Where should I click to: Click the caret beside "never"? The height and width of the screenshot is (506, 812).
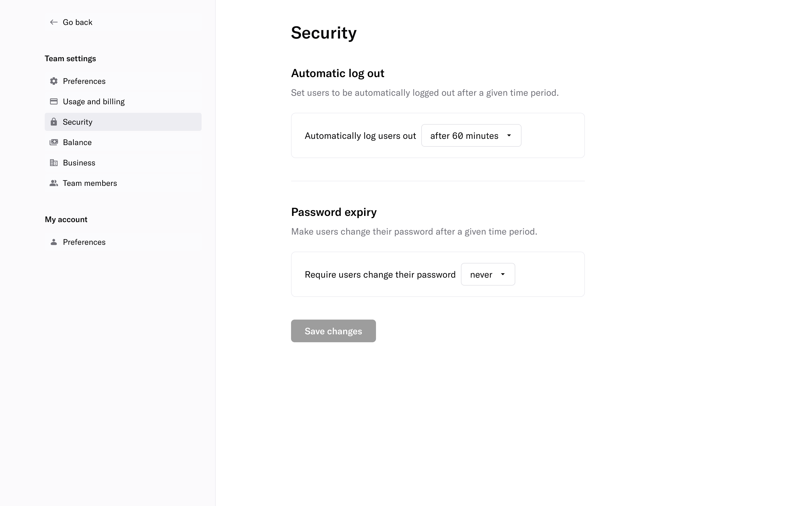[x=502, y=275]
